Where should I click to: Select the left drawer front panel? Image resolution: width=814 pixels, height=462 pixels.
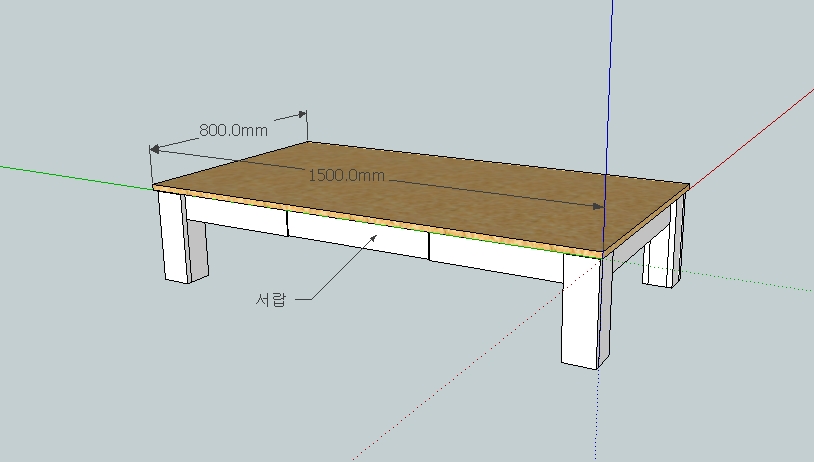236,214
